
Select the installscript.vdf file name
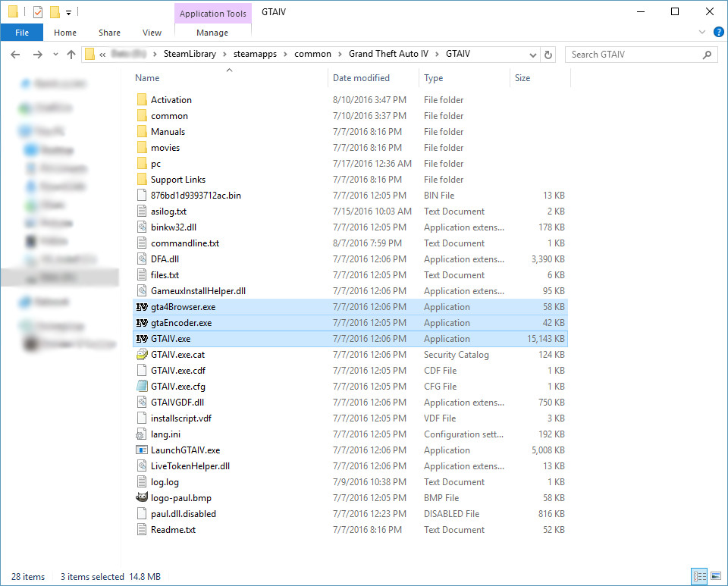tap(181, 418)
